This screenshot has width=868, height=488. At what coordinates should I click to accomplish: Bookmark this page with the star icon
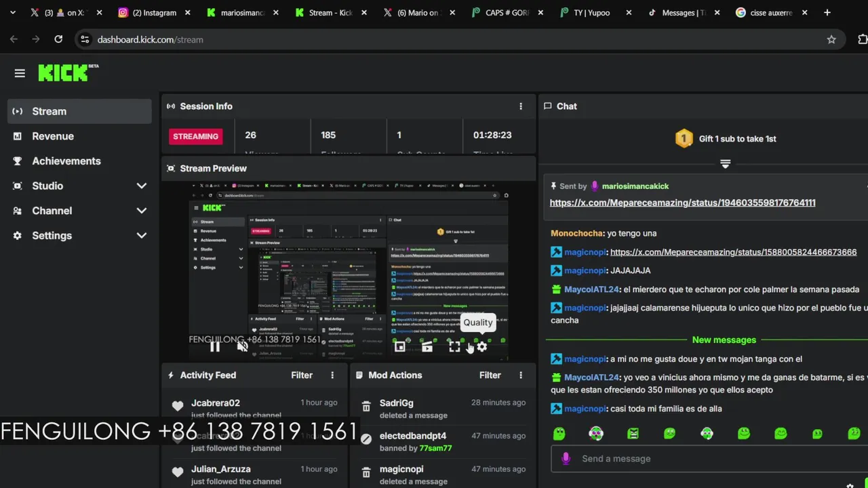coord(831,39)
